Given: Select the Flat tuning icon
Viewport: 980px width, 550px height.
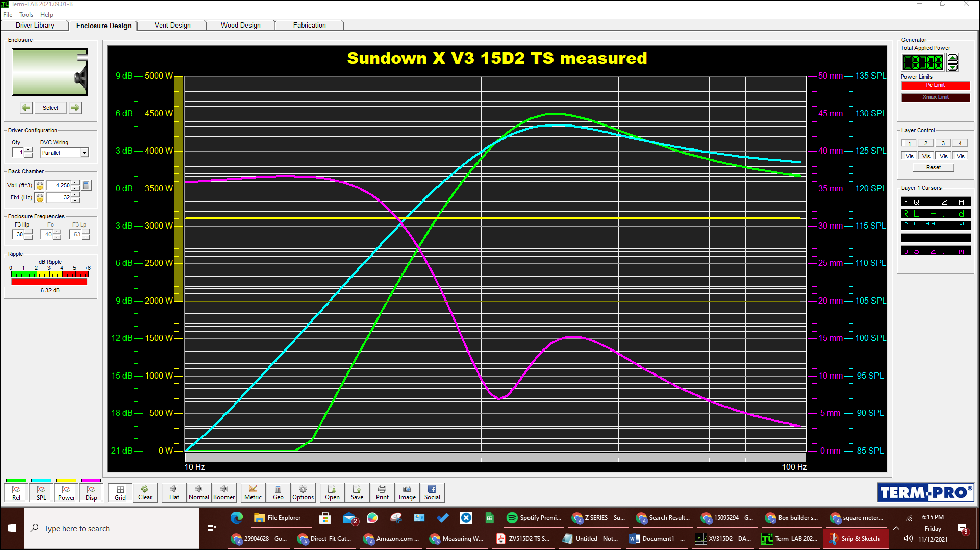Looking at the screenshot, I should point(173,492).
